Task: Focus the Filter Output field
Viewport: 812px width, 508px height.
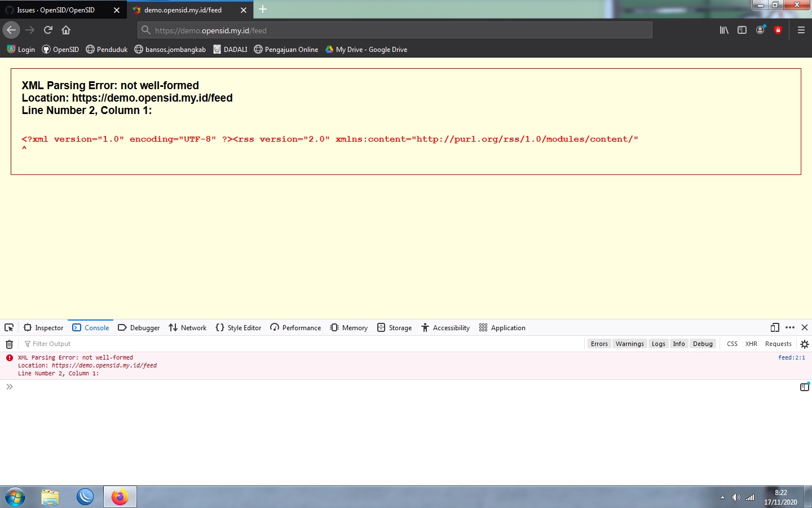Action: 302,344
